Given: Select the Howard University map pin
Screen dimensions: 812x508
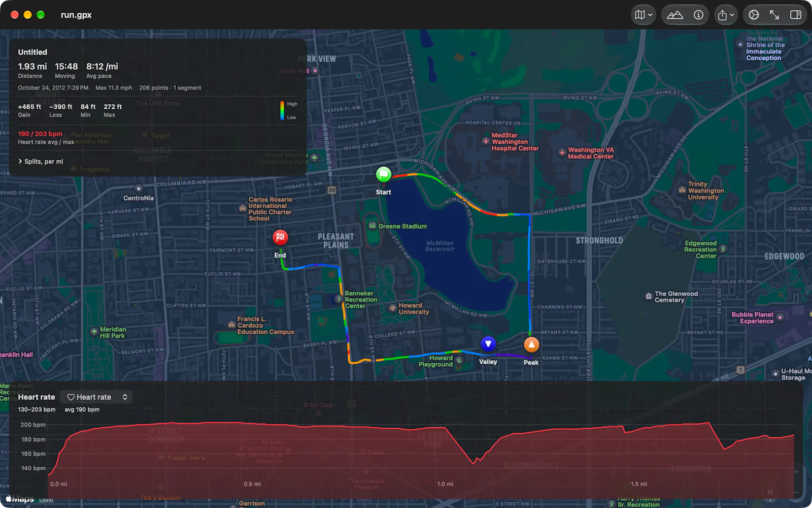Looking at the screenshot, I should (x=393, y=308).
